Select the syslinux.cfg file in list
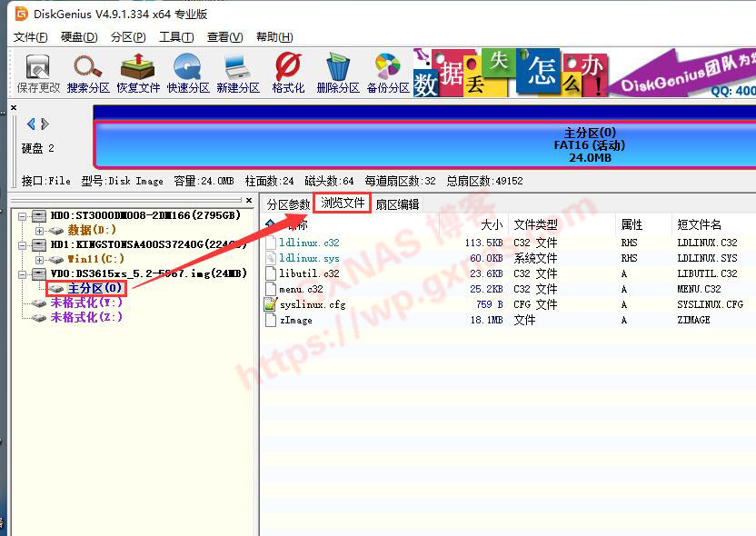Viewport: 756px width, 536px height. pyautogui.click(x=313, y=305)
